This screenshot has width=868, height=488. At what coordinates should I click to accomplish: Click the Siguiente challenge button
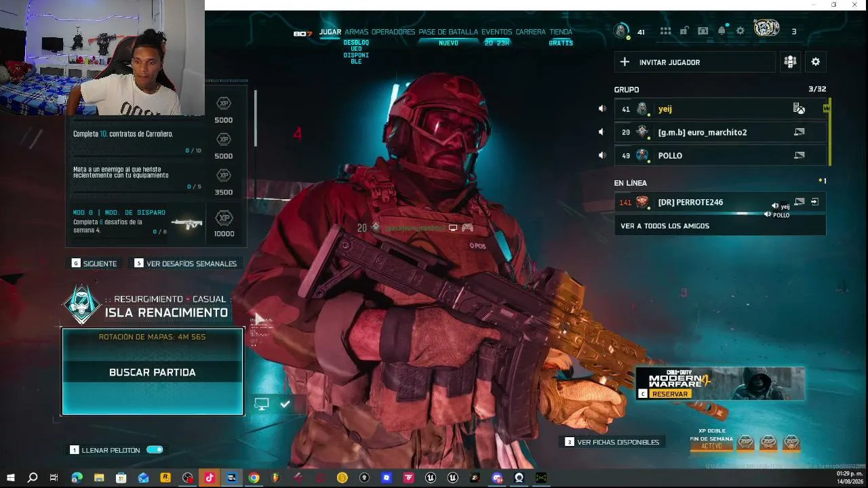point(94,264)
